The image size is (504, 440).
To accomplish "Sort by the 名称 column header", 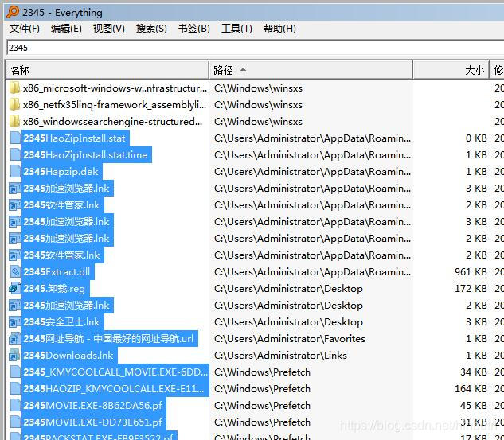I will (107, 70).
